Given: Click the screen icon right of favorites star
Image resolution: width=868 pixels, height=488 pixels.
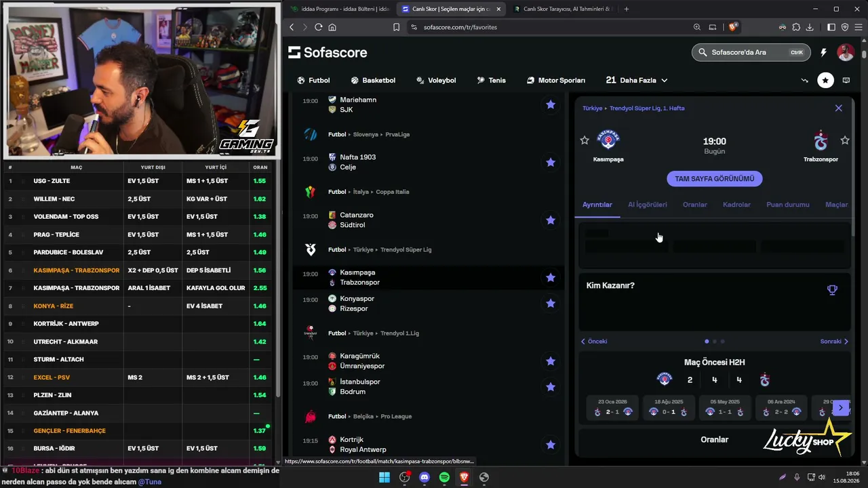Looking at the screenshot, I should pyautogui.click(x=846, y=80).
